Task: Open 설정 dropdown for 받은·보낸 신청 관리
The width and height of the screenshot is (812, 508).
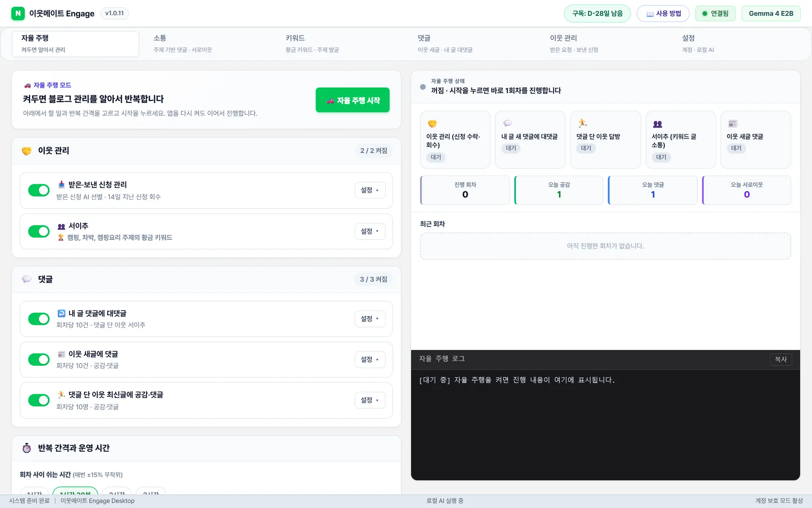Action: tap(370, 191)
